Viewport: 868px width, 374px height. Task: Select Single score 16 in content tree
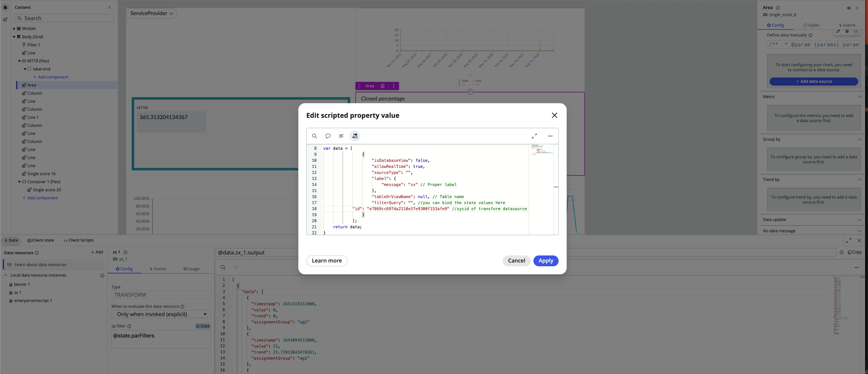41,174
